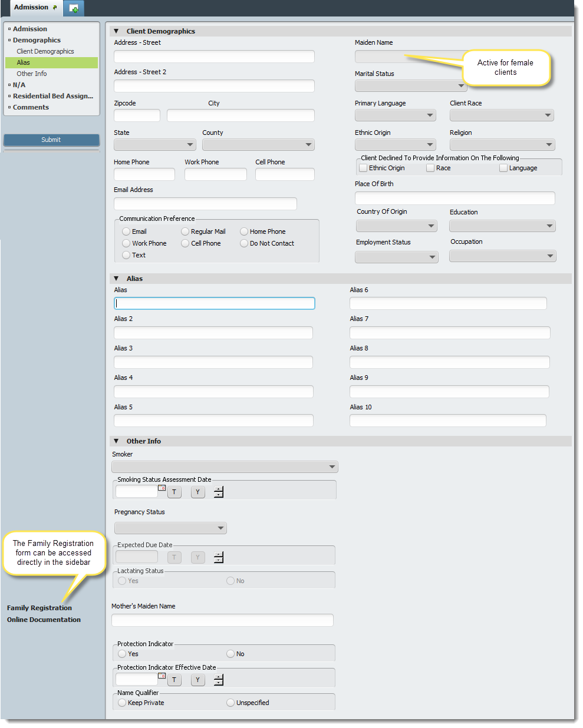Viewport: 583px width, 728px height.
Task: Click the Y button for Smoking Status Assessment Date
Action: point(197,492)
